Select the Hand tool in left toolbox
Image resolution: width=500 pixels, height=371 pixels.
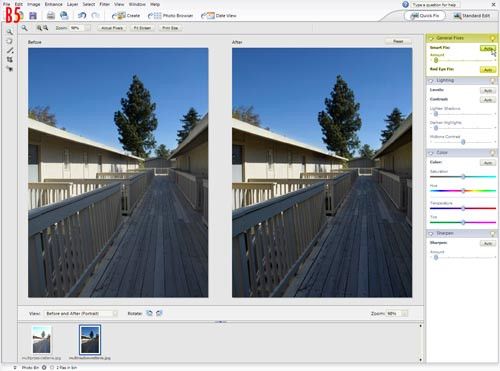pyautogui.click(x=10, y=41)
